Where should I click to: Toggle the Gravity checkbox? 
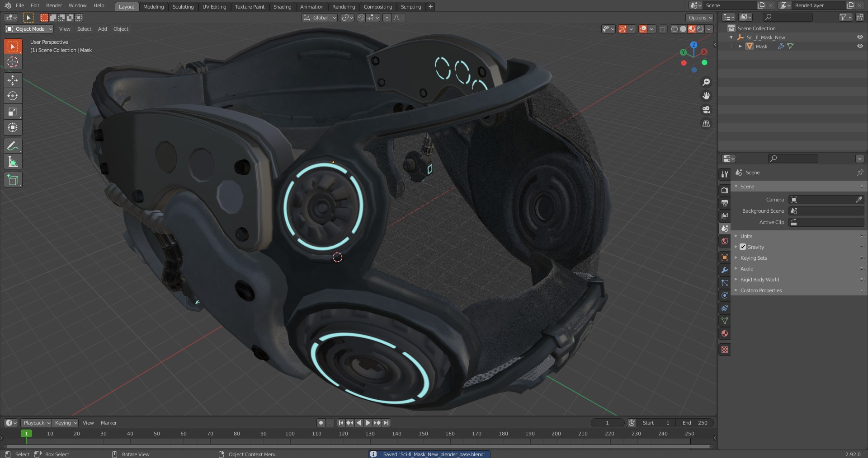coord(743,247)
